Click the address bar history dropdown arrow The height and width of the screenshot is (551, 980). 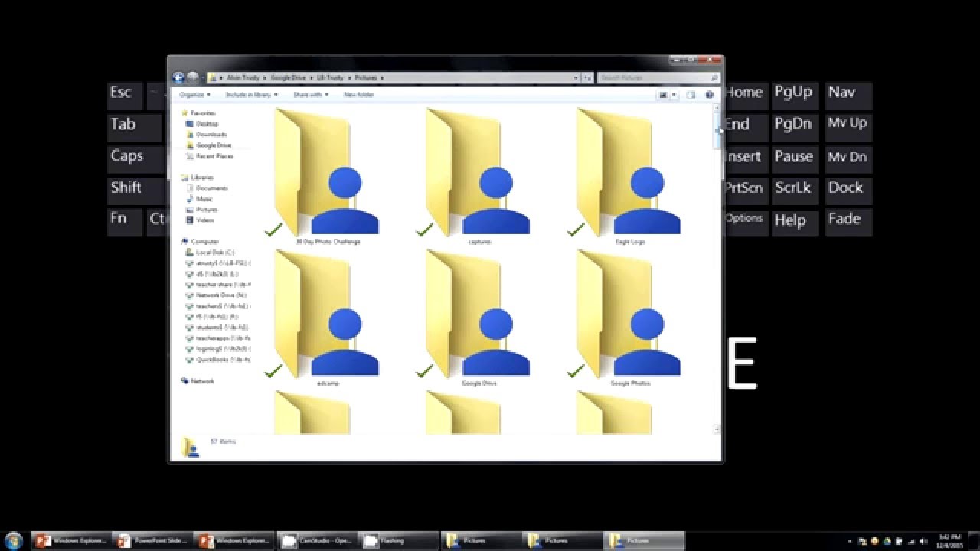point(577,77)
